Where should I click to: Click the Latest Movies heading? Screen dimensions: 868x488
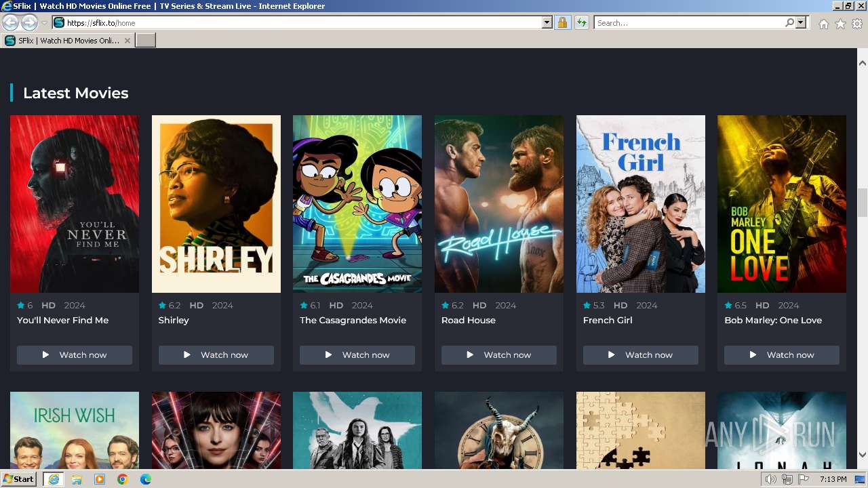75,93
